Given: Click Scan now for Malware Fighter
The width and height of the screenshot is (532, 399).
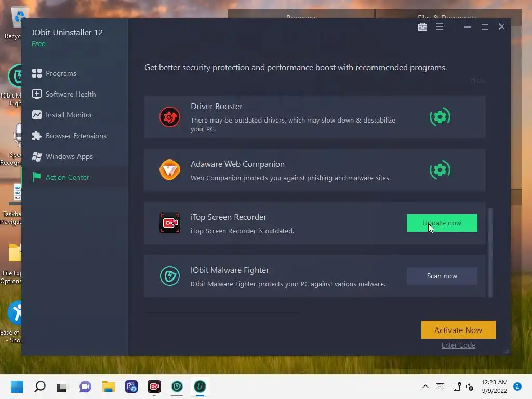Looking at the screenshot, I should [x=442, y=276].
